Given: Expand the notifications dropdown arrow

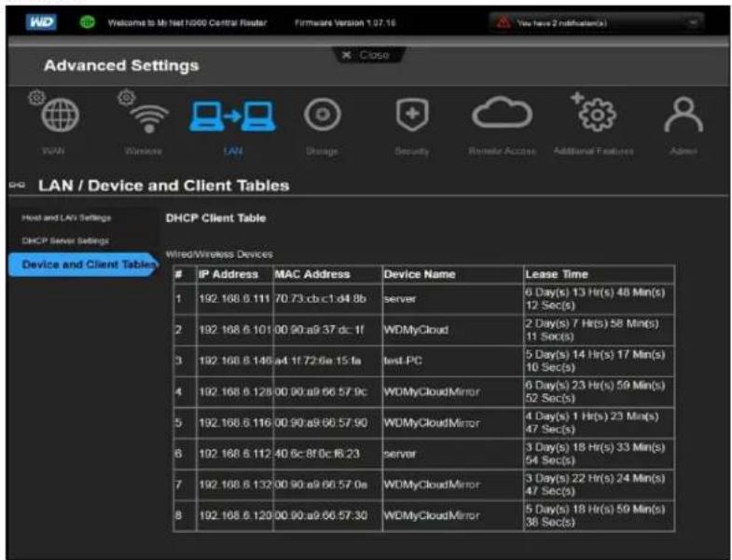Looking at the screenshot, I should pos(693,22).
